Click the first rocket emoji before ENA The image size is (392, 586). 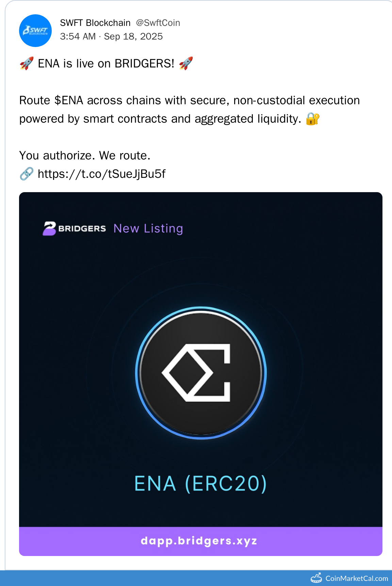point(27,63)
